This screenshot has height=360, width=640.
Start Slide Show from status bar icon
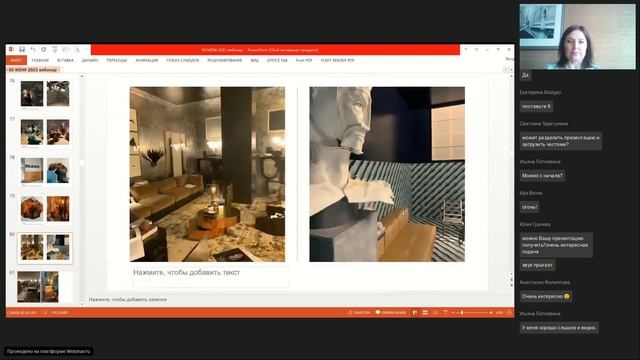click(x=445, y=313)
